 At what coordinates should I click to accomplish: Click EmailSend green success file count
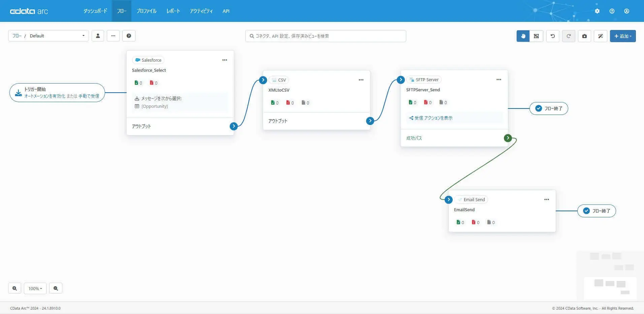(x=460, y=222)
